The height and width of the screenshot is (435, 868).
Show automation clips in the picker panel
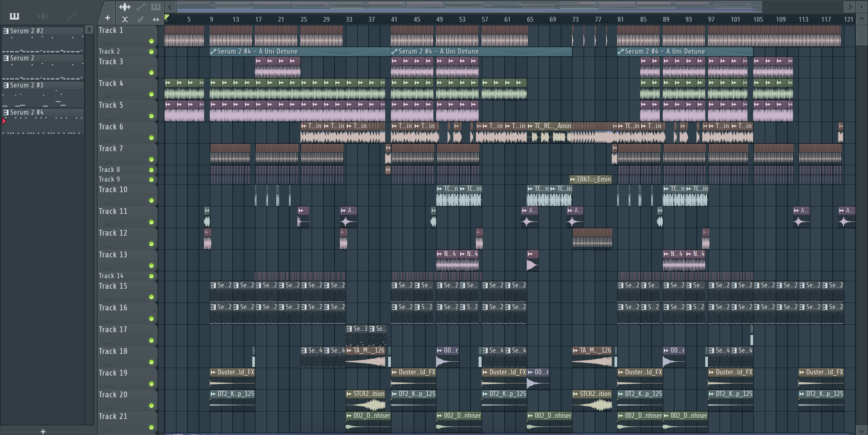[72, 16]
